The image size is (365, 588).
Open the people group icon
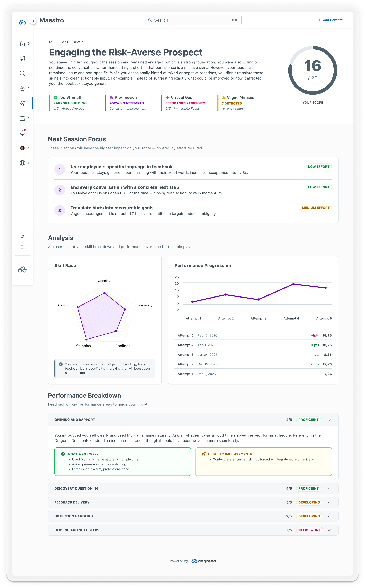[22, 88]
